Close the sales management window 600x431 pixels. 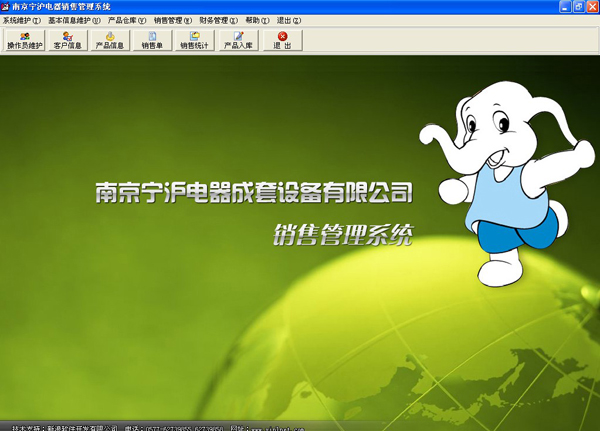(590, 6)
